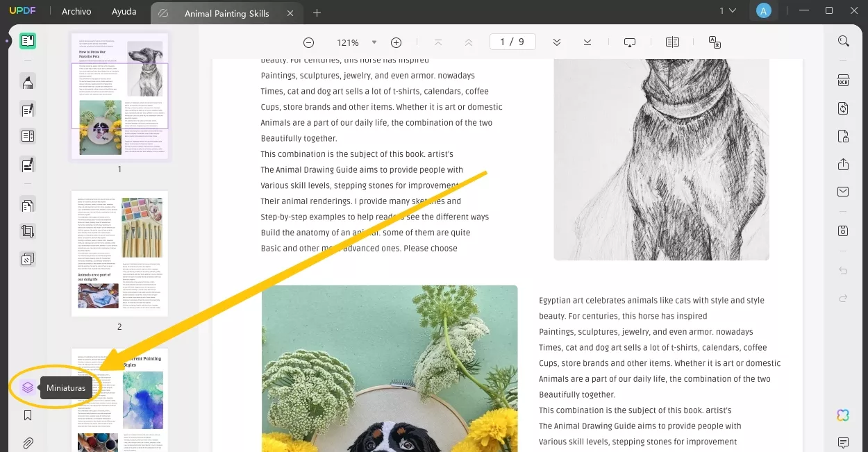
Task: Zoom in with the plus button
Action: (x=396, y=42)
